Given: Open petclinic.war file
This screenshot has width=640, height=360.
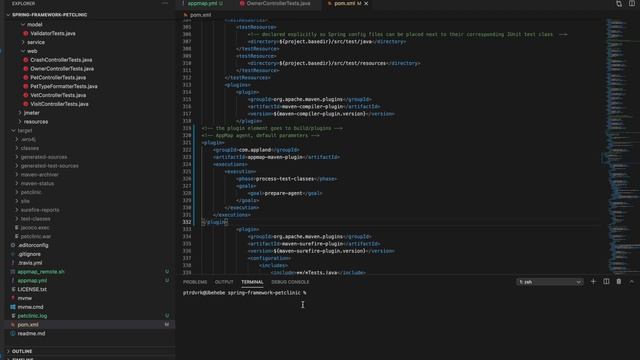Looking at the screenshot, I should [36, 237].
